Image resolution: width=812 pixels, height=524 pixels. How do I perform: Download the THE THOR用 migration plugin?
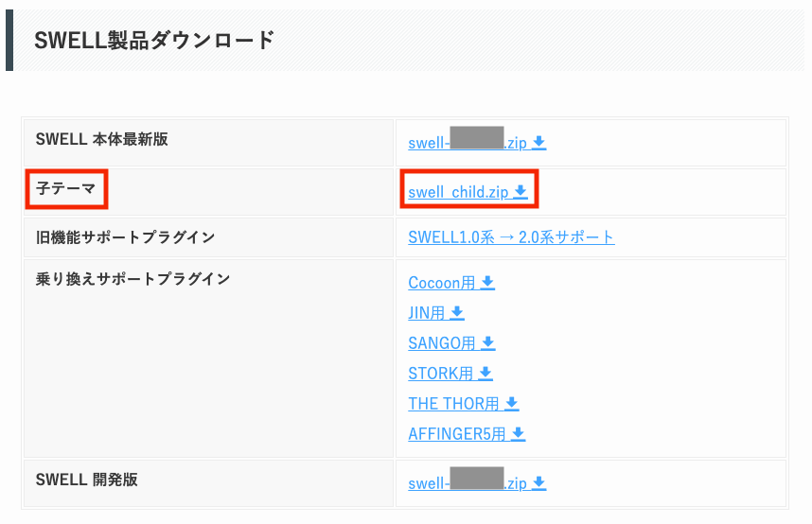(454, 403)
